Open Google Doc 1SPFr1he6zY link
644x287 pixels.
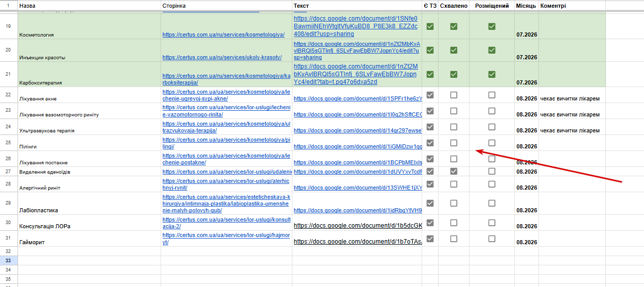(x=358, y=98)
